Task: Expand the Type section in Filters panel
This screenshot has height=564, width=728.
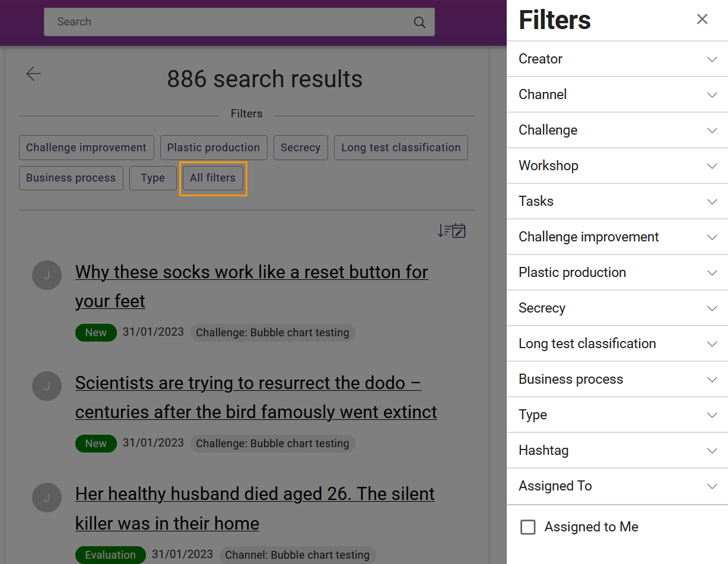Action: 617,415
